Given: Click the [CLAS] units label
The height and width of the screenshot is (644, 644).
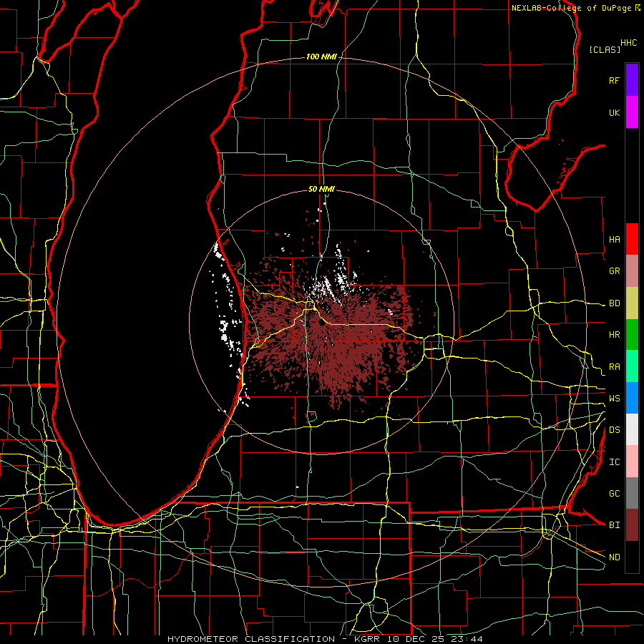Looking at the screenshot, I should [x=605, y=49].
